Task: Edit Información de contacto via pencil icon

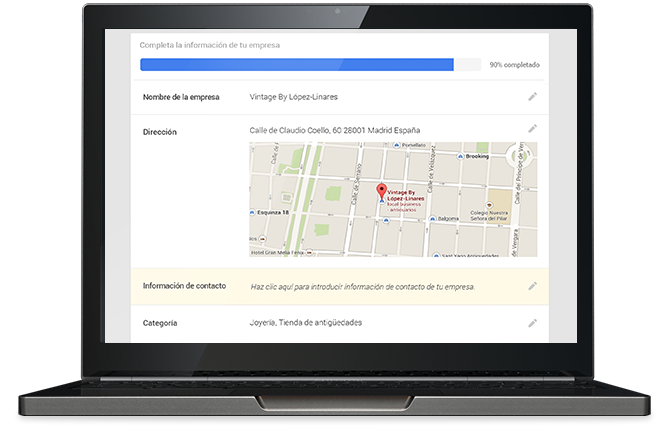Action: coord(532,286)
